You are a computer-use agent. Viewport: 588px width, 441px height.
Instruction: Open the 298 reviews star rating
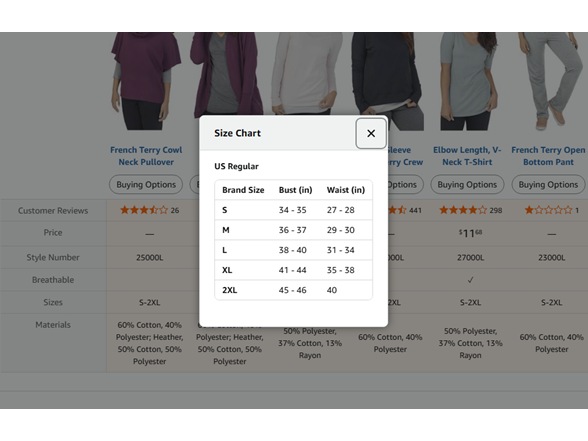(470, 210)
